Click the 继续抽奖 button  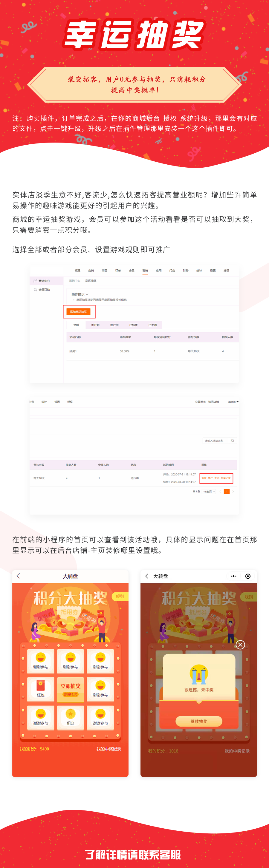click(x=199, y=722)
